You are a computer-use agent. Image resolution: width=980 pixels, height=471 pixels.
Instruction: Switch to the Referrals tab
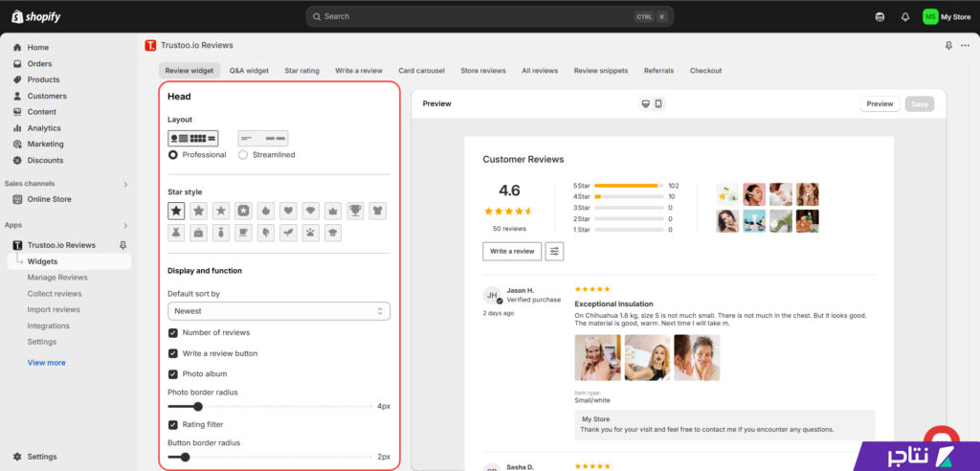pyautogui.click(x=658, y=71)
